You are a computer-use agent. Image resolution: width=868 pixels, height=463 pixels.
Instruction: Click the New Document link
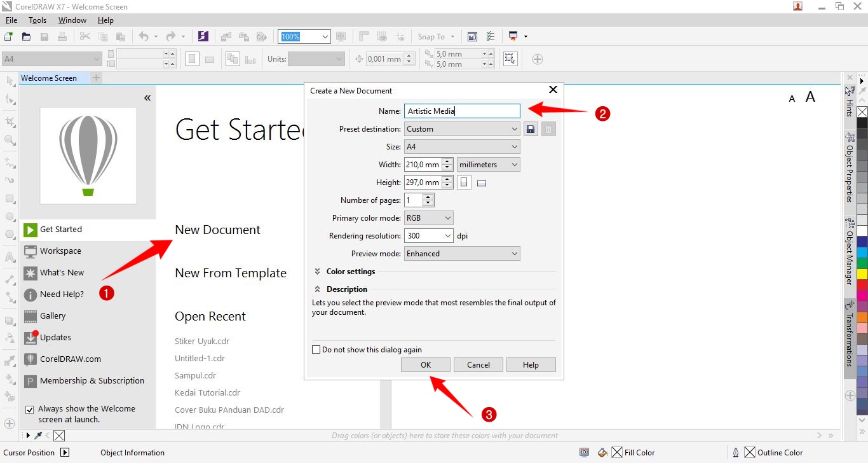click(x=218, y=230)
